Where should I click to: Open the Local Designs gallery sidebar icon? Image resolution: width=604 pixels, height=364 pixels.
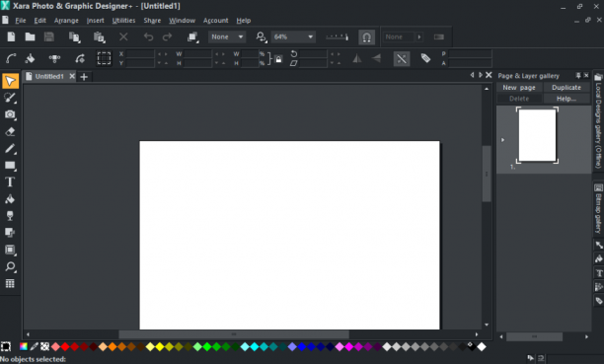tap(598, 77)
